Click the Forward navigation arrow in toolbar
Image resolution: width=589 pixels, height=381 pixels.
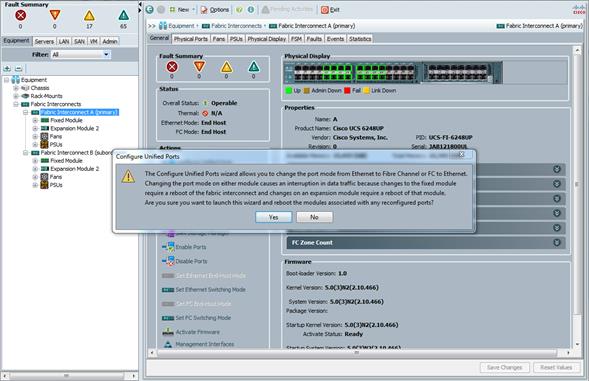(x=161, y=9)
